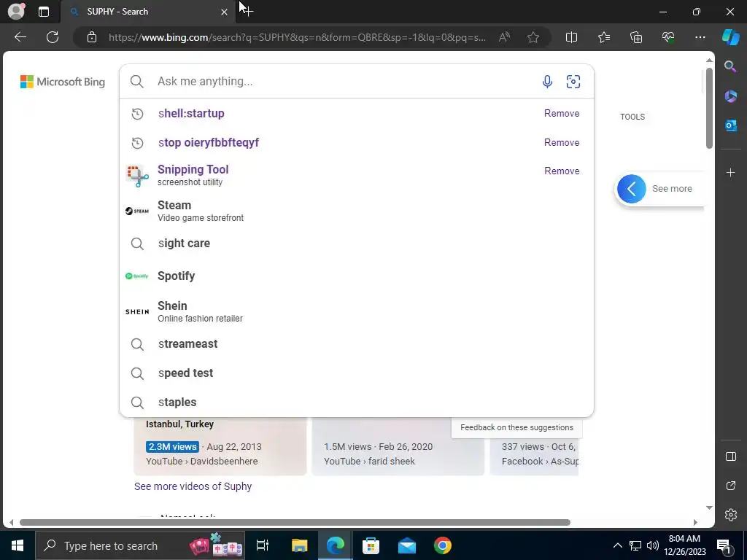
Task: Click the scroll up arrow of the page
Action: tap(709, 60)
